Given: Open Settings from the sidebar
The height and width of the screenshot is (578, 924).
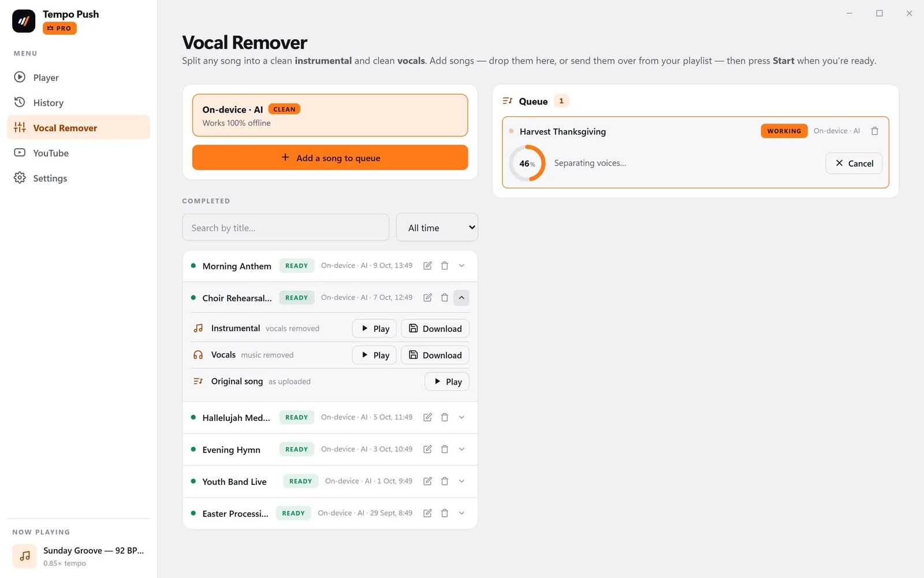Looking at the screenshot, I should [79, 178].
